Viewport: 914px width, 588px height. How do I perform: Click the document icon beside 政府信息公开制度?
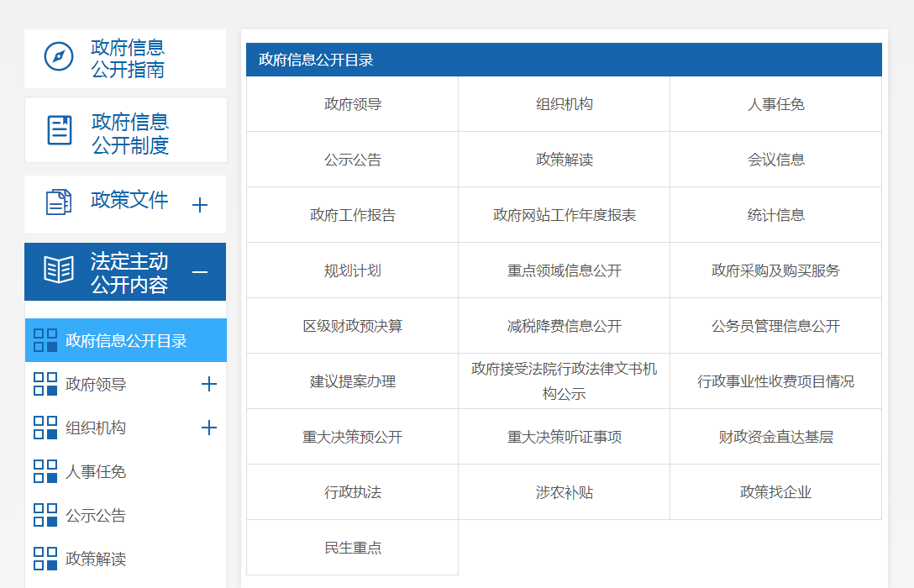pos(60,130)
